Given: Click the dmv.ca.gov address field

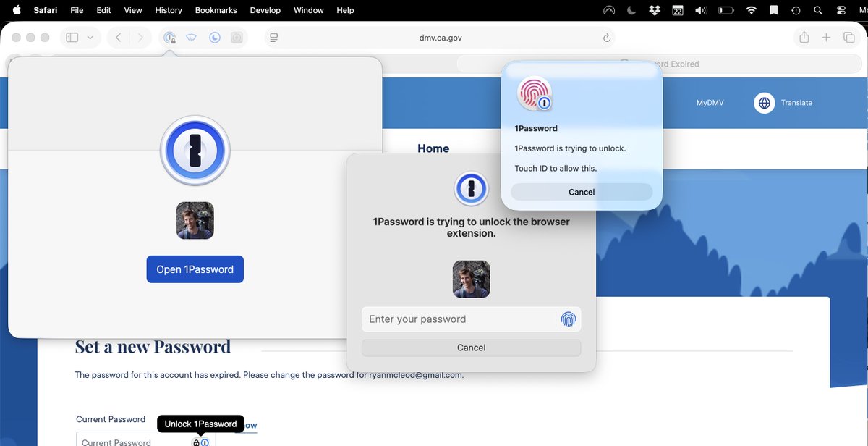Looking at the screenshot, I should [x=440, y=38].
